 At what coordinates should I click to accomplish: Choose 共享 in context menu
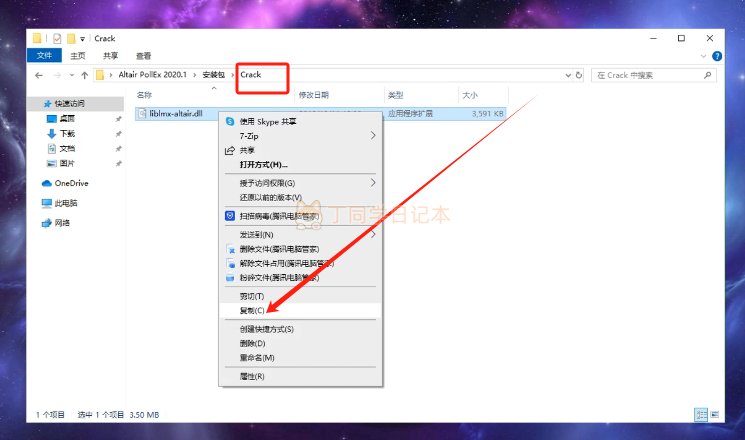pos(301,150)
